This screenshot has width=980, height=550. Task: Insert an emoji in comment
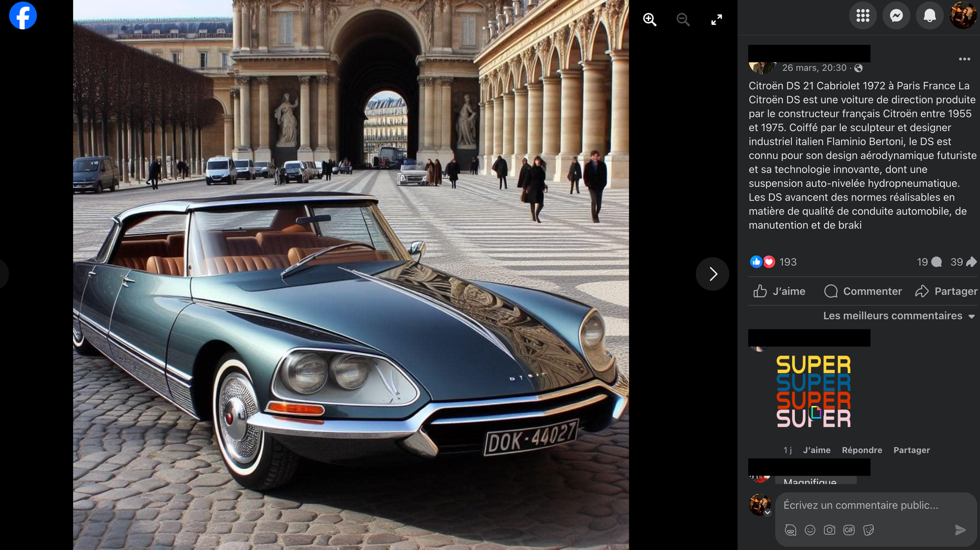(810, 530)
